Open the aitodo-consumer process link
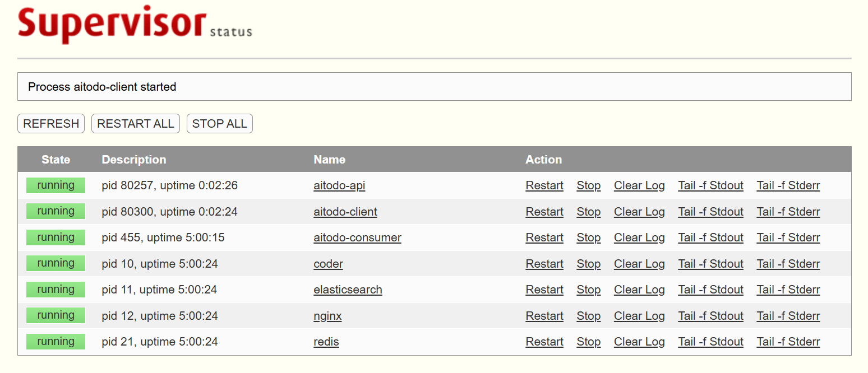The width and height of the screenshot is (868, 373). [x=357, y=237]
